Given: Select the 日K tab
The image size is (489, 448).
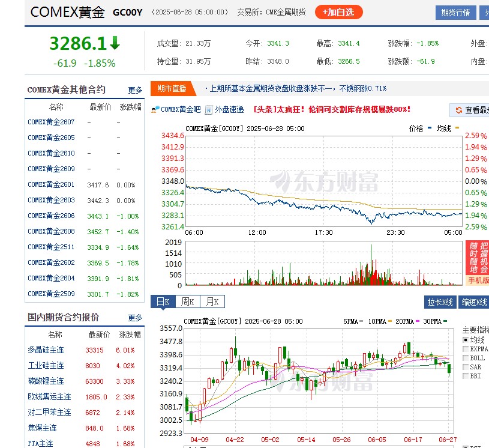Looking at the screenshot, I should pos(163,301).
